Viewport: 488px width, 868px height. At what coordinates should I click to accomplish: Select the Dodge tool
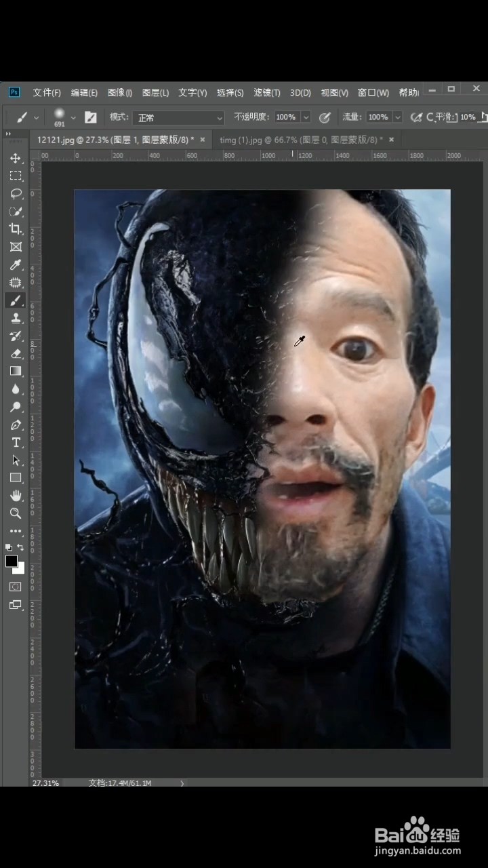pyautogui.click(x=16, y=407)
